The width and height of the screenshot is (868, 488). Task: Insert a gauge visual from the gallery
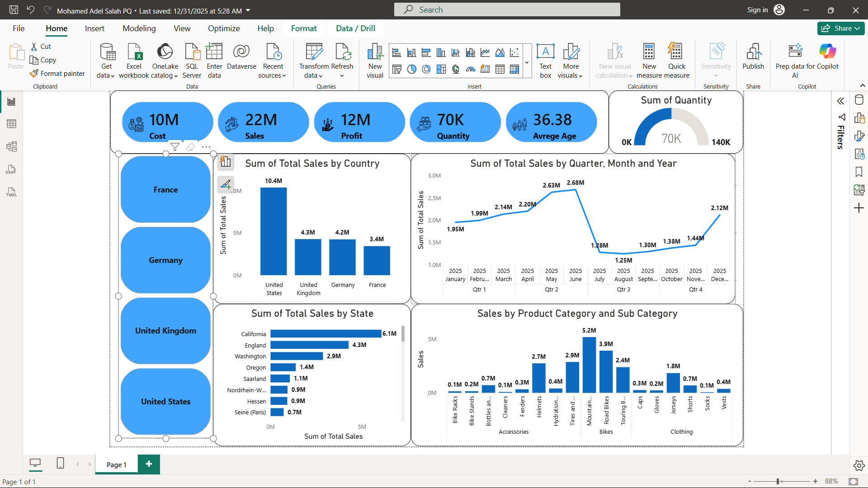[470, 69]
